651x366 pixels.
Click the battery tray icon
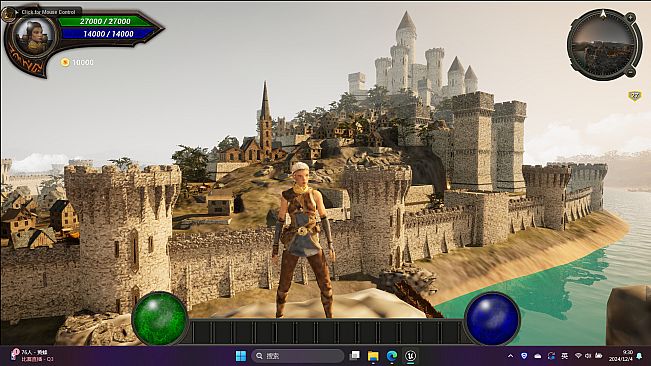[598, 356]
